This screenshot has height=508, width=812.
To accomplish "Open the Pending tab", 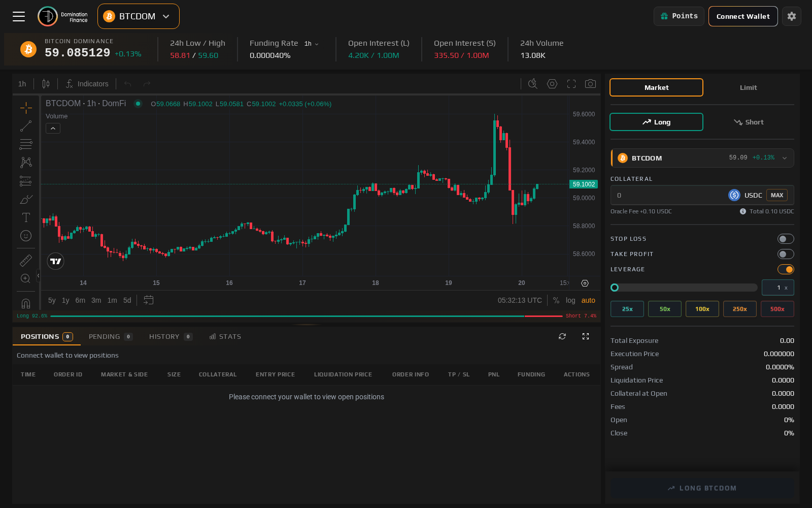I will 111,336.
